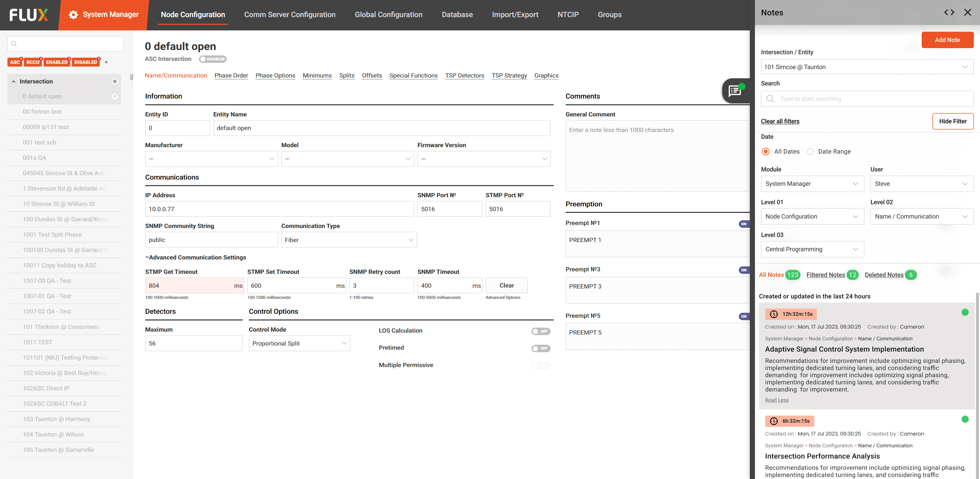Open the Phase Options tab
This screenshot has width=980, height=479.
(x=275, y=75)
